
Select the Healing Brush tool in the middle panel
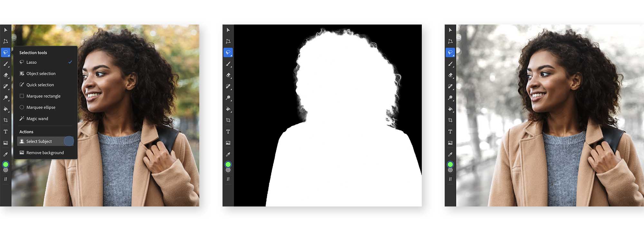[228, 86]
